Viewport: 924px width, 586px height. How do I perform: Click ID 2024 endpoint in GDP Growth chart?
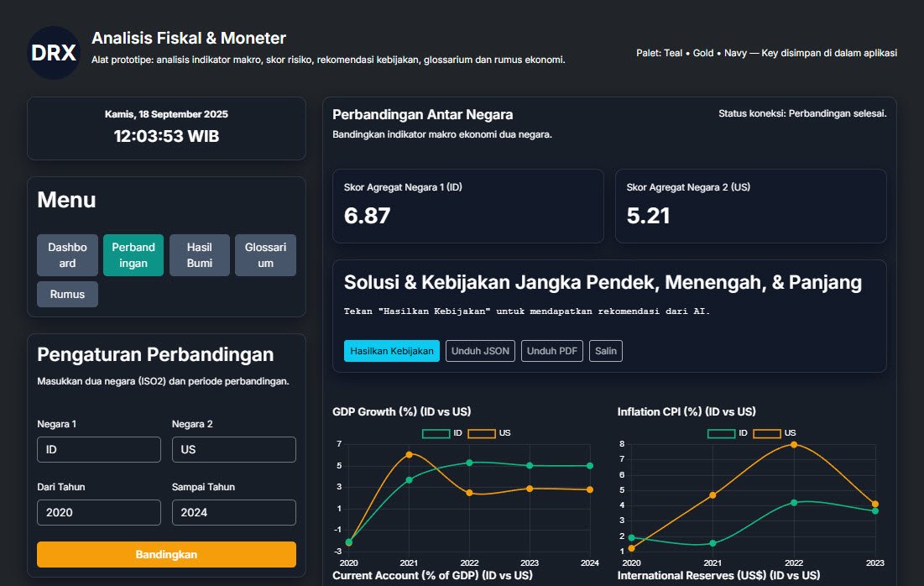(590, 466)
